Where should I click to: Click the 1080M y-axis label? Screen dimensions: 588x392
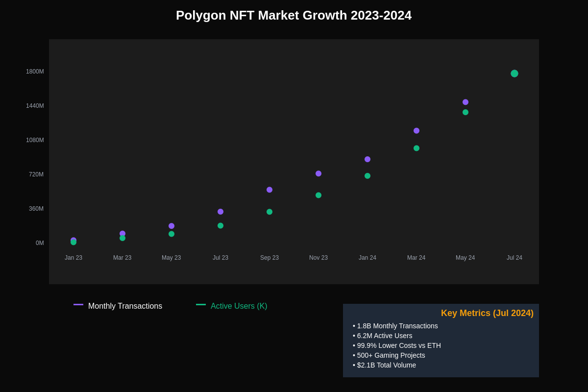[35, 140]
